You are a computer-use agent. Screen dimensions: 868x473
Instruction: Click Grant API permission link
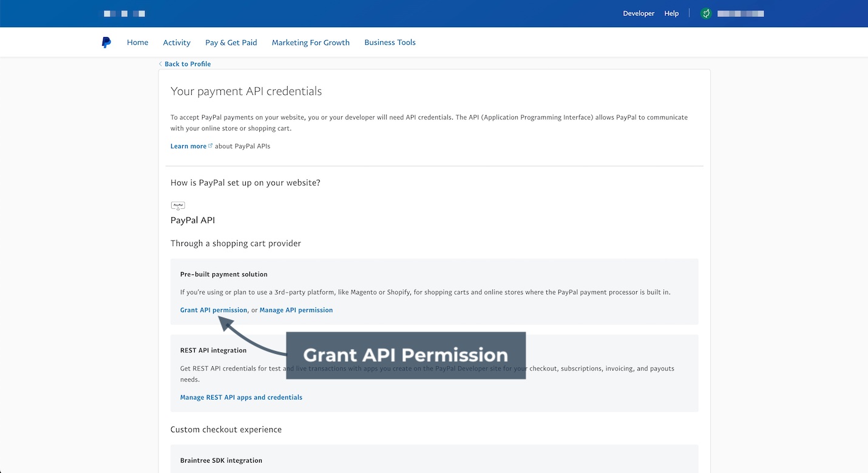point(214,310)
